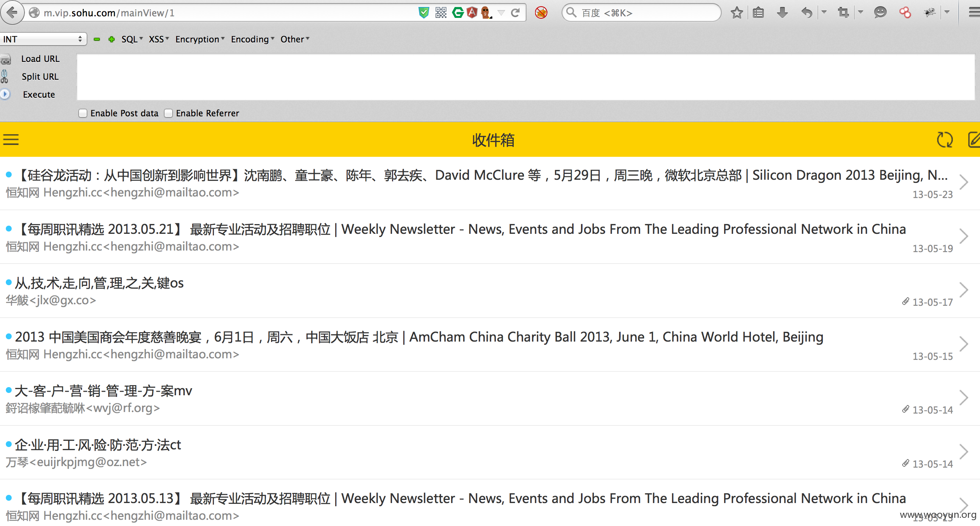980x526 pixels.
Task: Click the Load URL button
Action: pyautogui.click(x=40, y=59)
